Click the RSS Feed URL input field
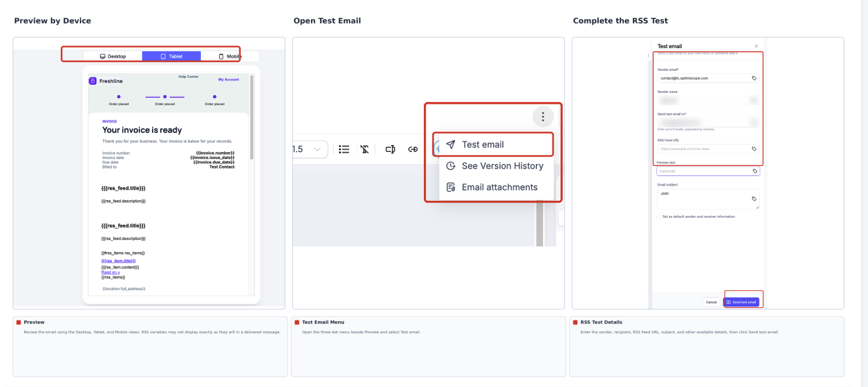The image size is (868, 387). (708, 149)
